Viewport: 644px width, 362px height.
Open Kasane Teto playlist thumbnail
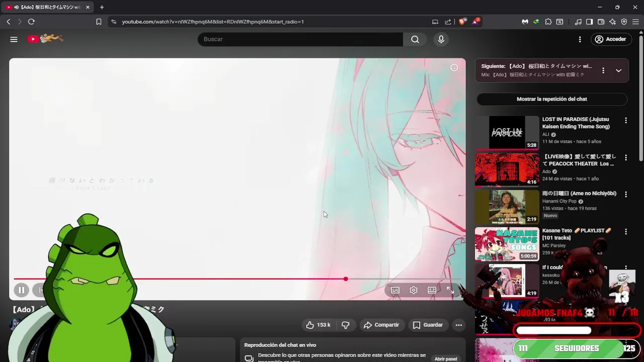point(507,244)
